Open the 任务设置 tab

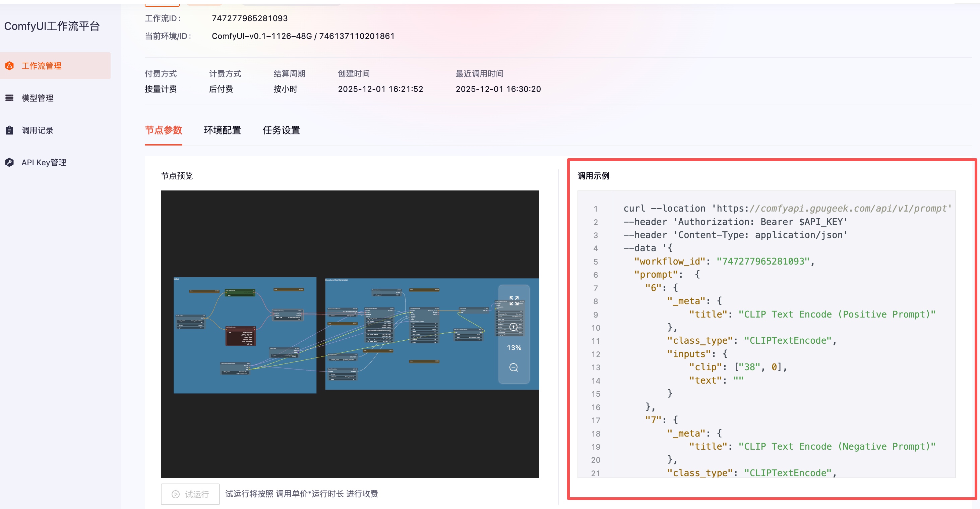pos(281,130)
